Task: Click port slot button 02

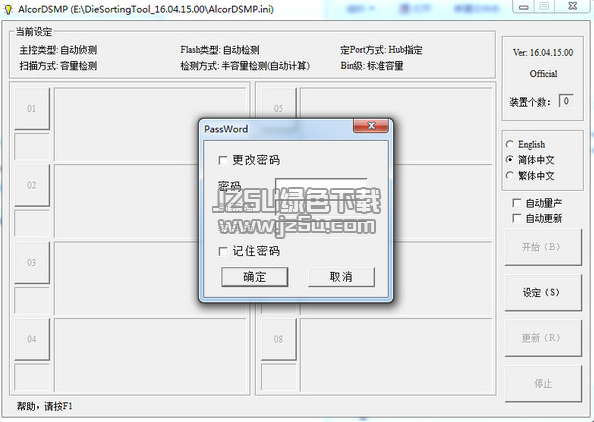Action: [x=32, y=185]
